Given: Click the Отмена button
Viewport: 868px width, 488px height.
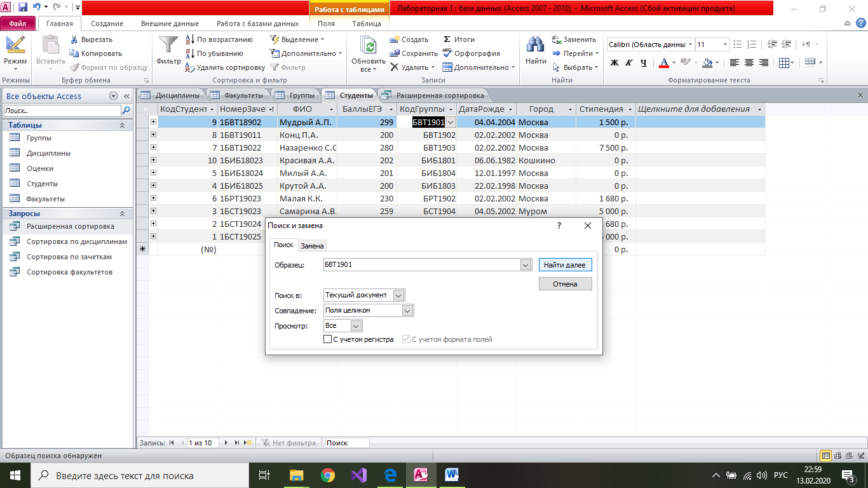Looking at the screenshot, I should click(x=565, y=284).
